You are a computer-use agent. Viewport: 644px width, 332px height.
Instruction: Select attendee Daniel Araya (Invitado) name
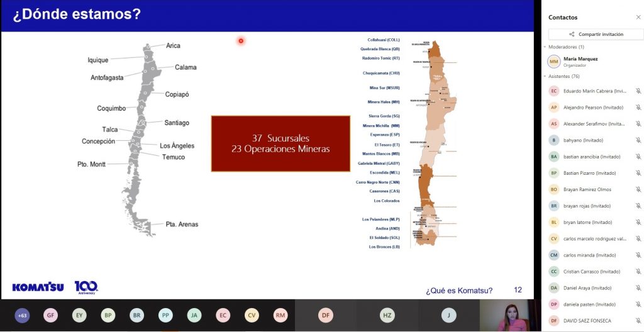pos(587,288)
